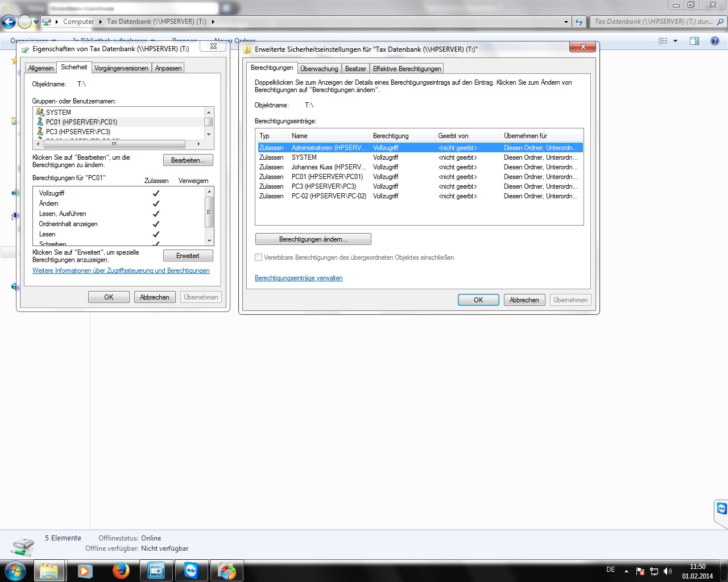Select the SYSTEM permission entry row
The image size is (728, 582).
(x=420, y=157)
